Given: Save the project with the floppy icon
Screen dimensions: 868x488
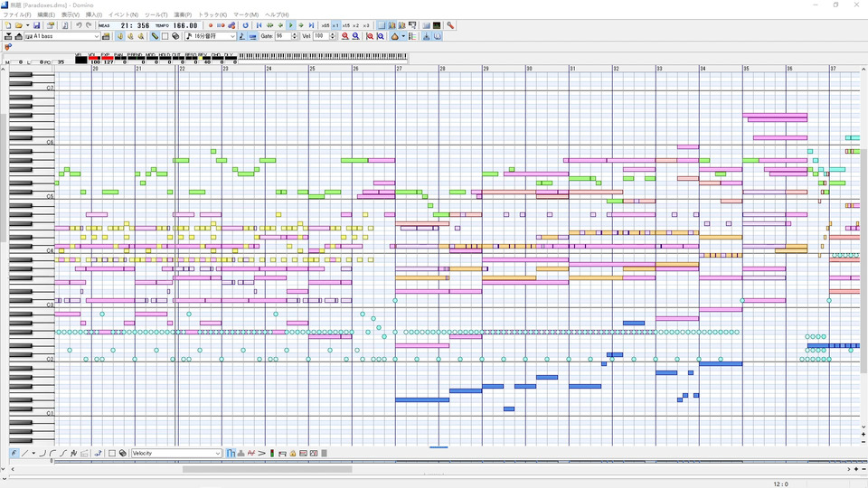Looking at the screenshot, I should 36,25.
